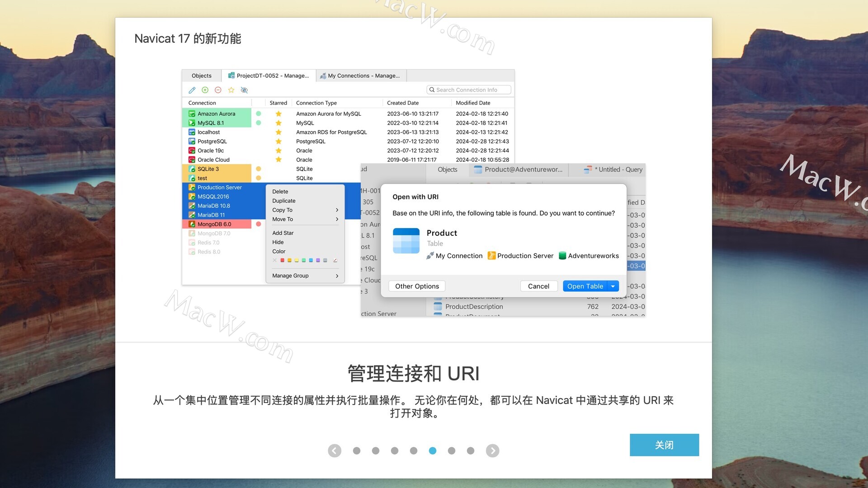Click the star outline toolbar icon
Viewport: 868px width, 488px height.
pyautogui.click(x=231, y=90)
